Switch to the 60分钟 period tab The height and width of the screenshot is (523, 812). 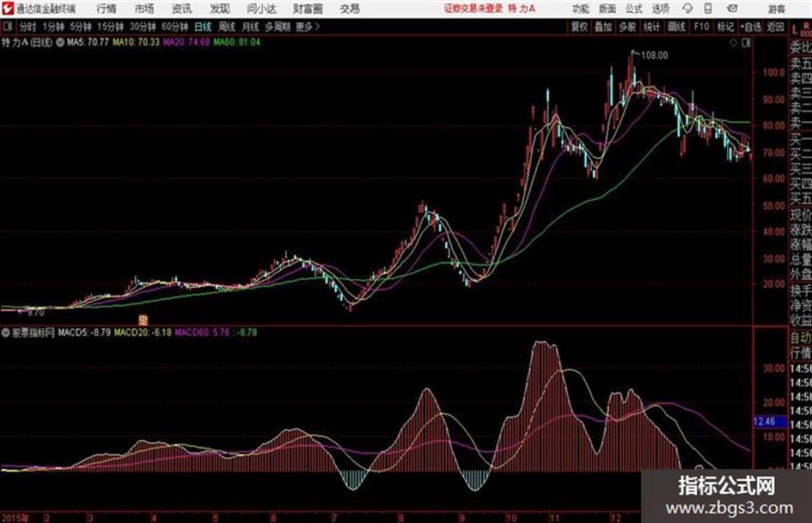coord(174,27)
